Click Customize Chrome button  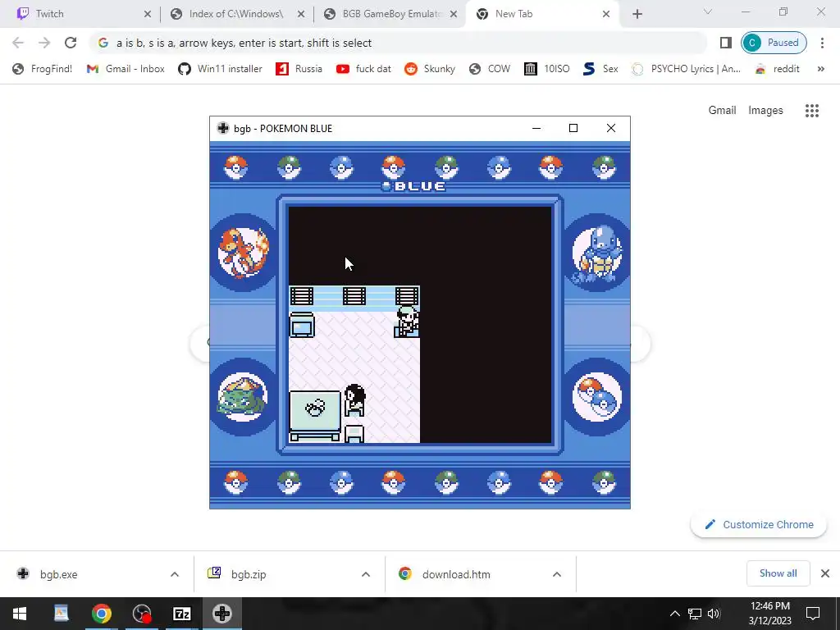tap(759, 524)
